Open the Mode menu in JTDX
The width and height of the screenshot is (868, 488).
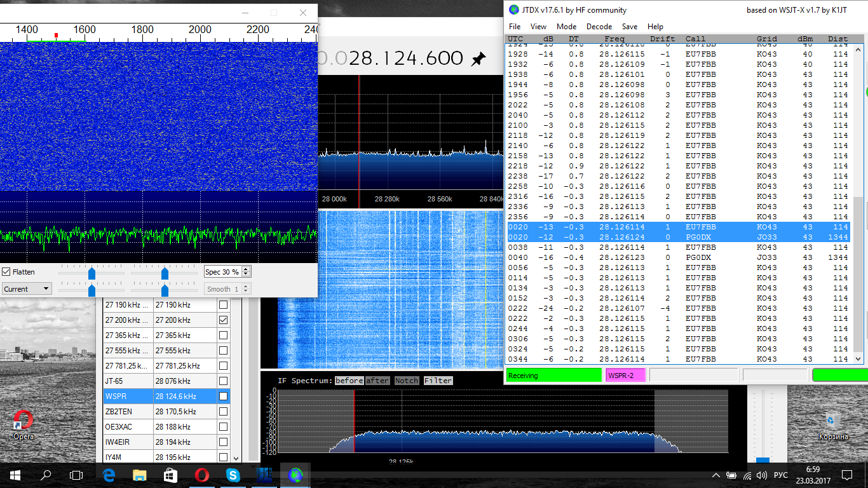[x=566, y=27]
